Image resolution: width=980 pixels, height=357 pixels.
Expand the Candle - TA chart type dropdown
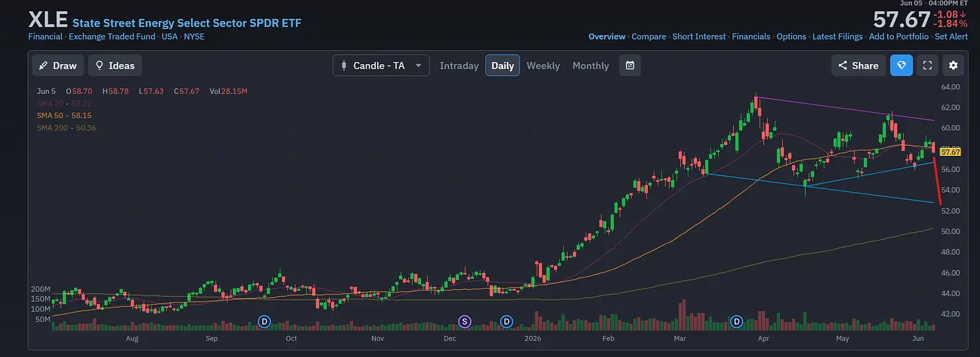pos(381,65)
